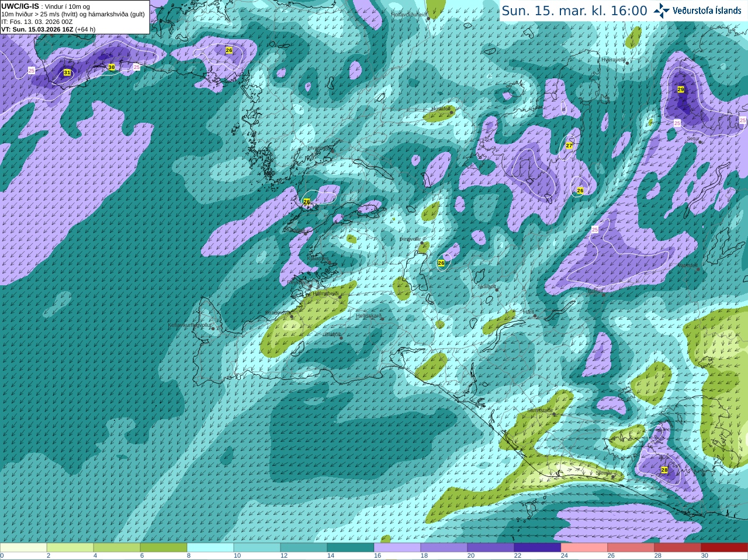Click the Húsafell station label
This screenshot has width=748, height=560.
pyautogui.click(x=441, y=109)
